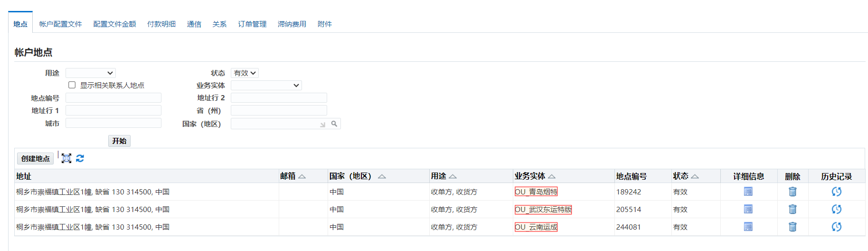
Task: View history for OU_武汉东运特版 site
Action: [x=836, y=209]
